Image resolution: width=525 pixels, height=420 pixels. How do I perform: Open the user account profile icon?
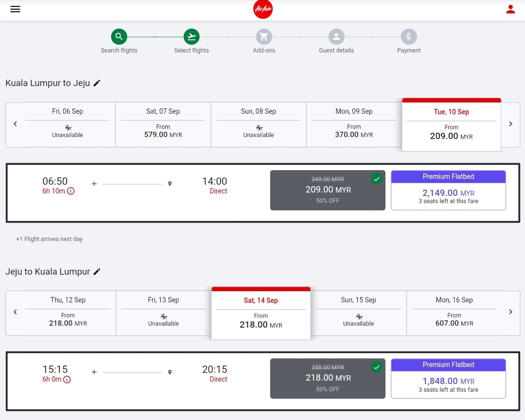pyautogui.click(x=510, y=9)
